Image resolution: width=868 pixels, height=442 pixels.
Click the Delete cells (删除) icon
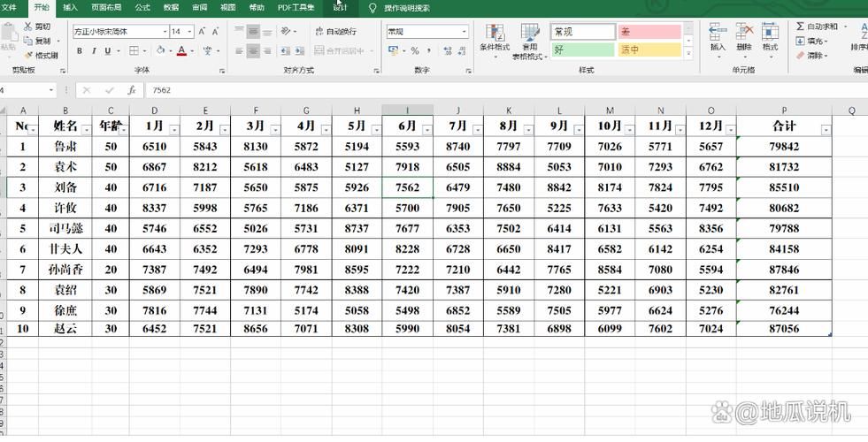[x=744, y=32]
